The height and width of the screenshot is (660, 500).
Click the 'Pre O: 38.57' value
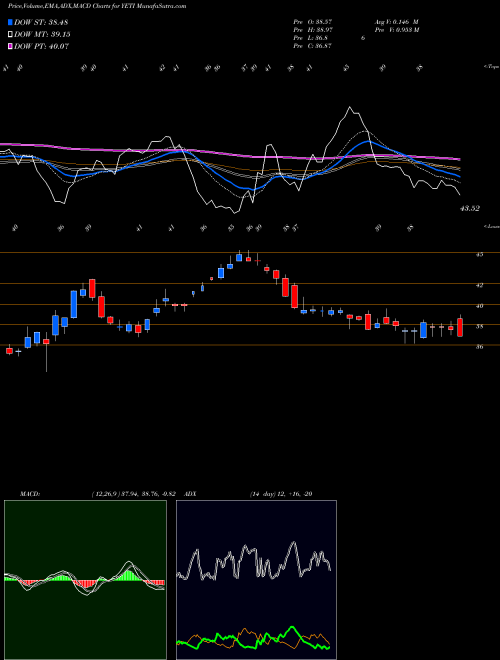click(x=313, y=22)
